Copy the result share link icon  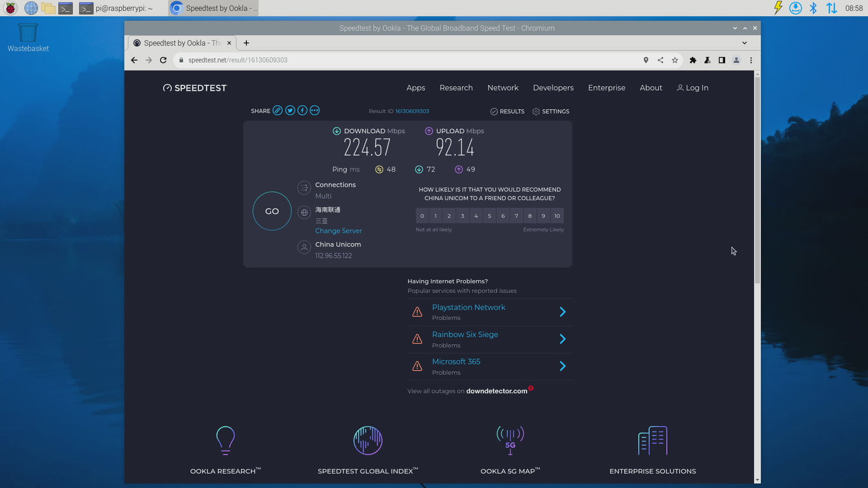(278, 110)
